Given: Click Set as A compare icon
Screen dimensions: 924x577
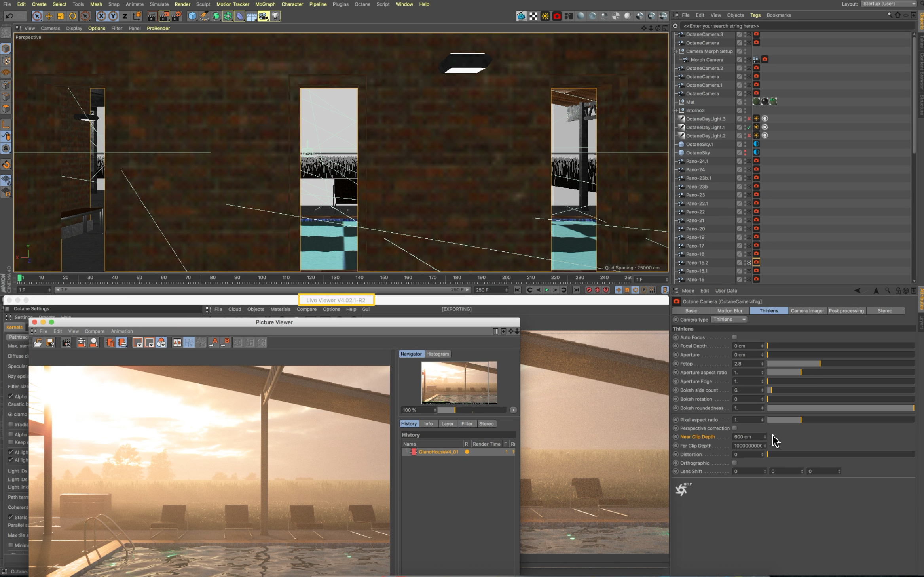Looking at the screenshot, I should (x=214, y=343).
